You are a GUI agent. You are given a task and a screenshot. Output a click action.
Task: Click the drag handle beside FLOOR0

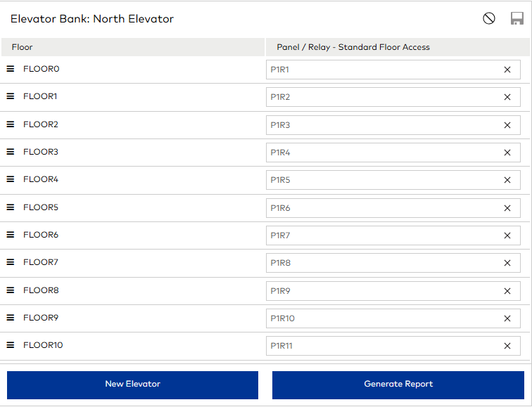(x=11, y=69)
